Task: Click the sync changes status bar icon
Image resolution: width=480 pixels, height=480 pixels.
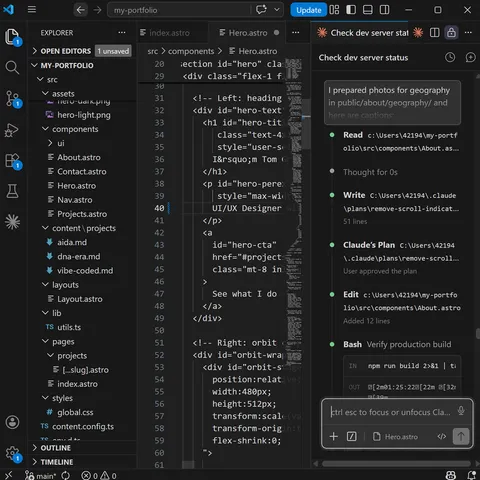Action: pos(66,475)
